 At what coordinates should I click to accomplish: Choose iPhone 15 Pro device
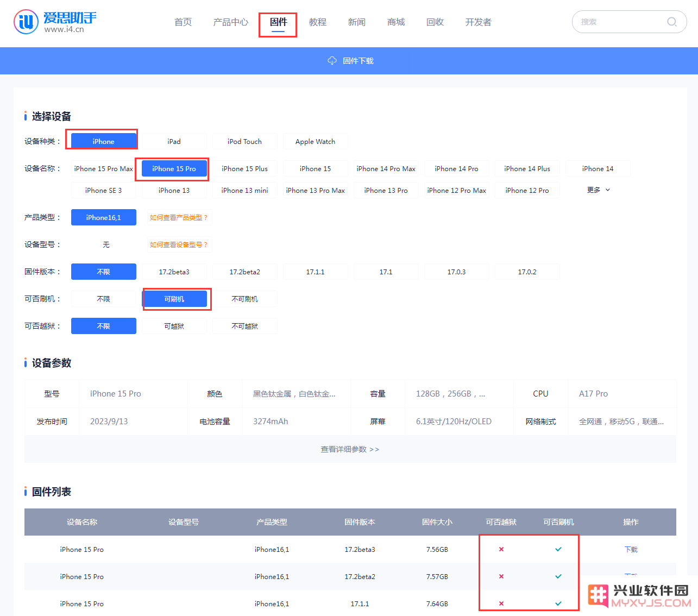[x=174, y=168]
